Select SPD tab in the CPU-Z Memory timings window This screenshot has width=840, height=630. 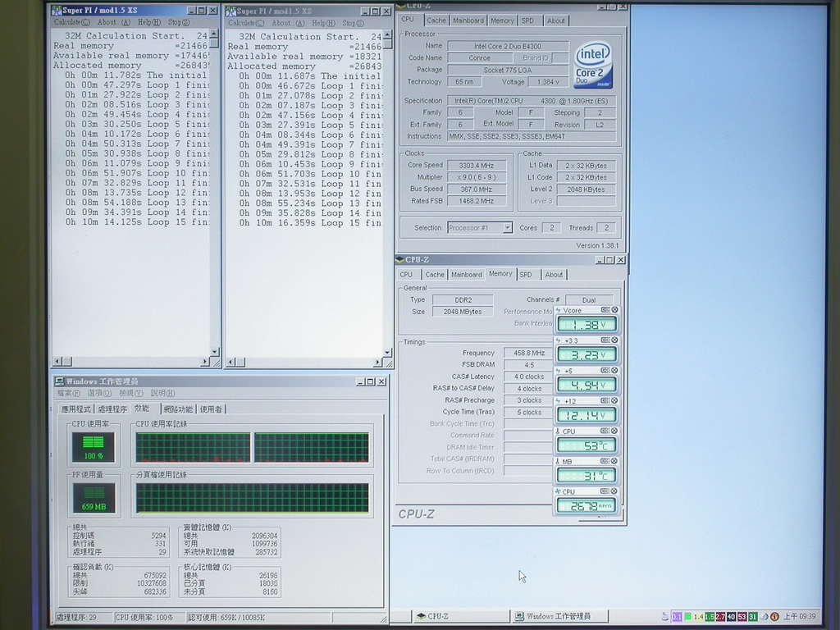point(526,275)
